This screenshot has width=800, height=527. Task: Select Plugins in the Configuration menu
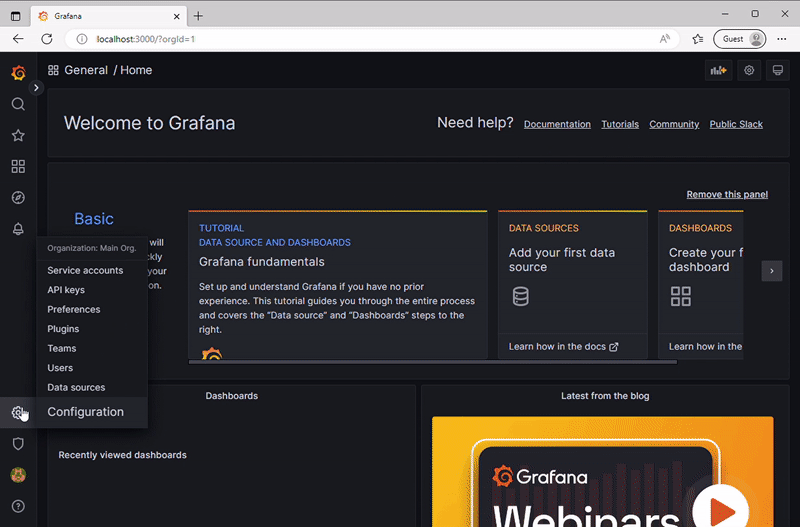(x=63, y=329)
